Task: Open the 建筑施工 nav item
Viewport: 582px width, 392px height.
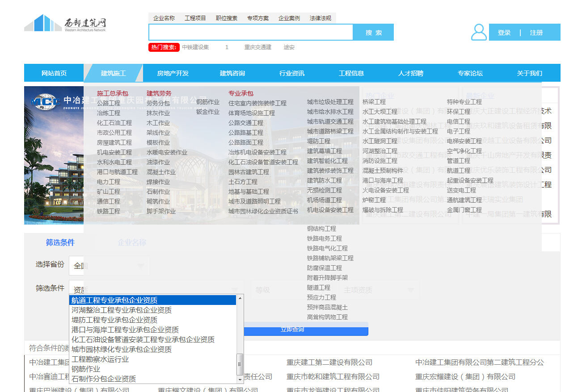Action: tap(114, 73)
